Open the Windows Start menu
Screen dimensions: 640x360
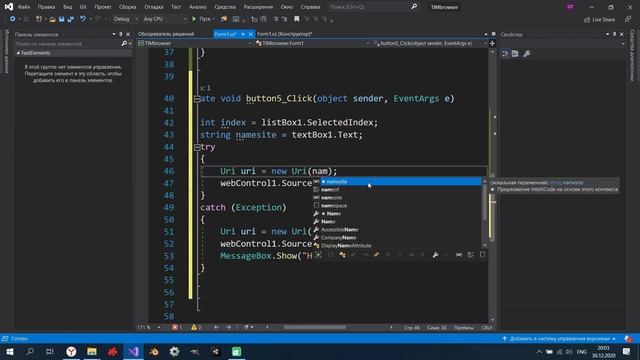coord(9,351)
